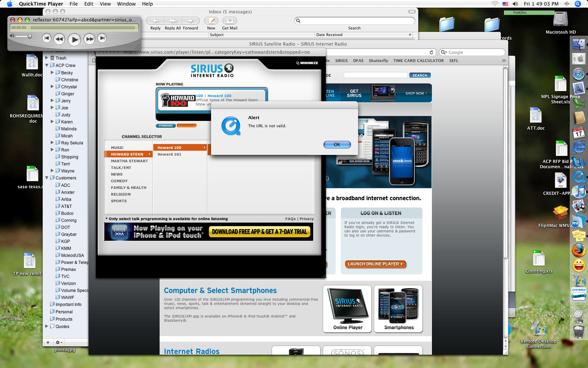This screenshot has width=588, height=368.
Task: Open the File menu
Action: [73, 4]
